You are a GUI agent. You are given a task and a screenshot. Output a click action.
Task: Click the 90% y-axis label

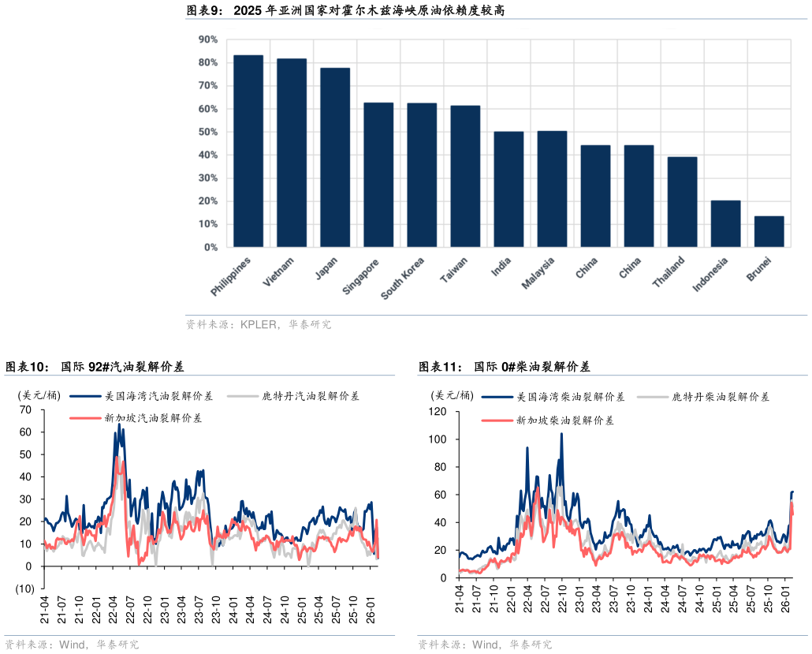pyautogui.click(x=208, y=39)
